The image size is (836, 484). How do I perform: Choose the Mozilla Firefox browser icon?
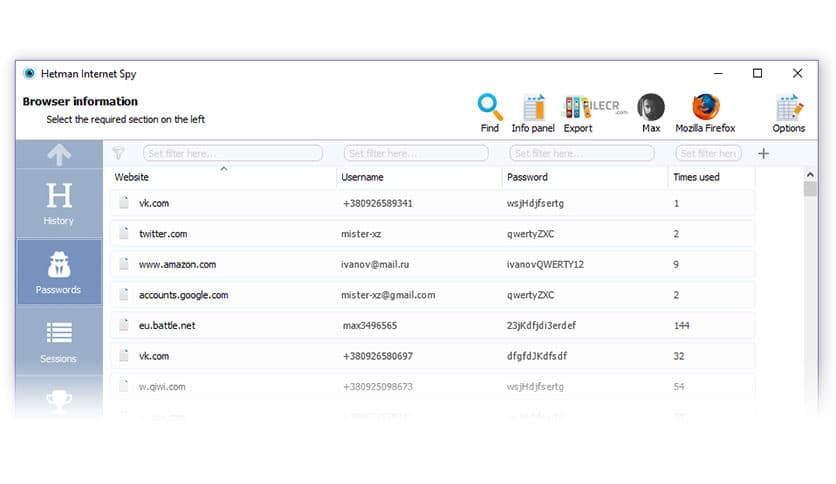click(x=705, y=113)
